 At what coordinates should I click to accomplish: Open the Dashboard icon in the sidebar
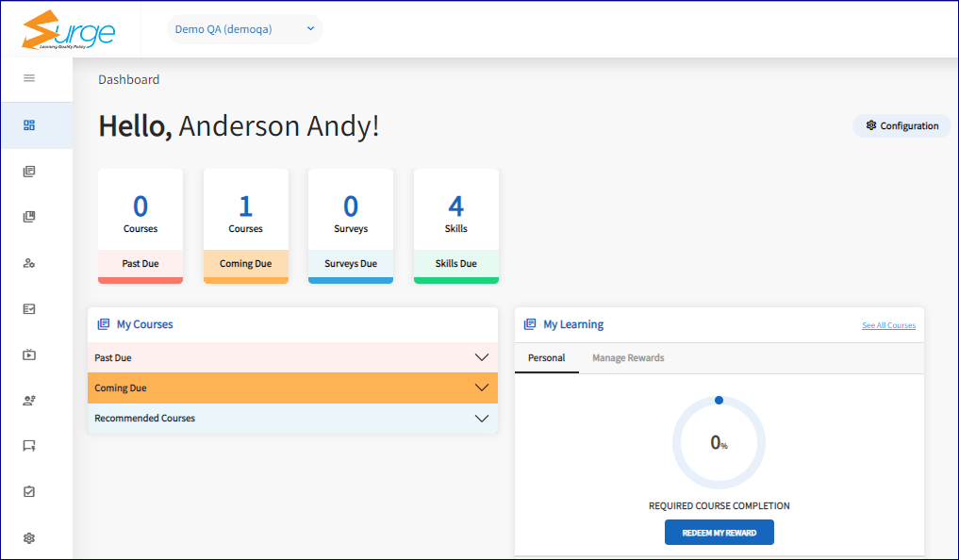tap(28, 124)
